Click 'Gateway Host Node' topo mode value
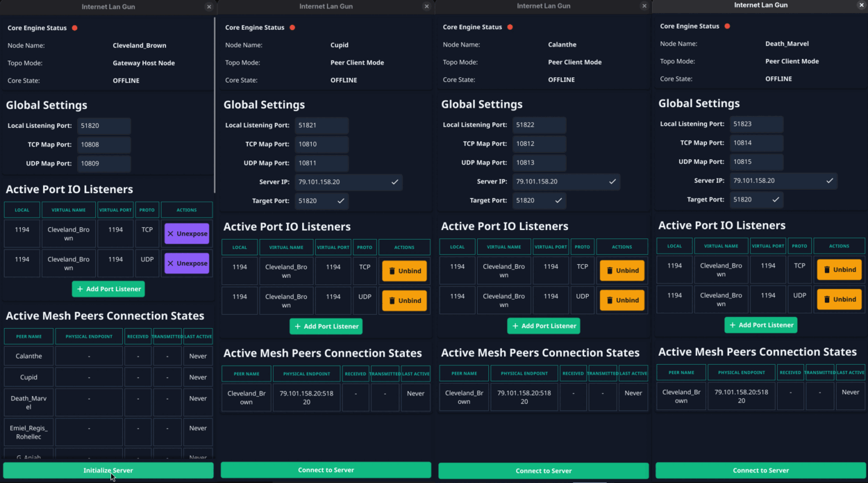Screen dimensions: 868x483 [x=144, y=63]
